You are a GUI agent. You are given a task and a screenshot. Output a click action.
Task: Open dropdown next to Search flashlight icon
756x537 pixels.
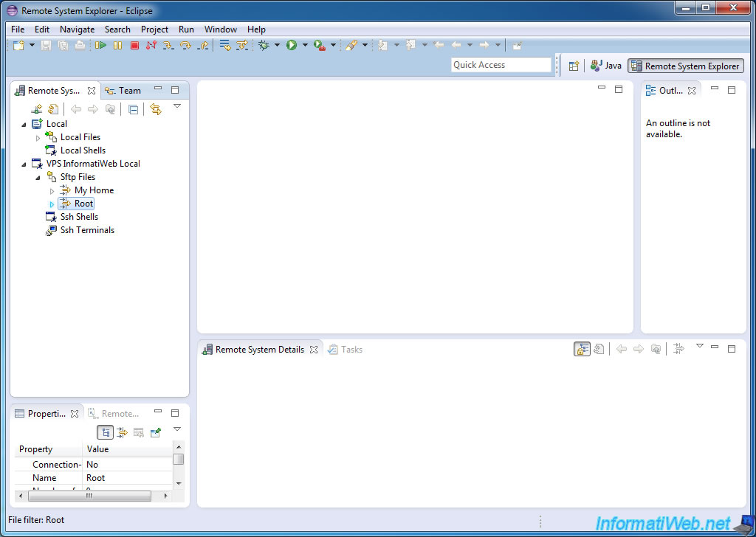pyautogui.click(x=365, y=45)
